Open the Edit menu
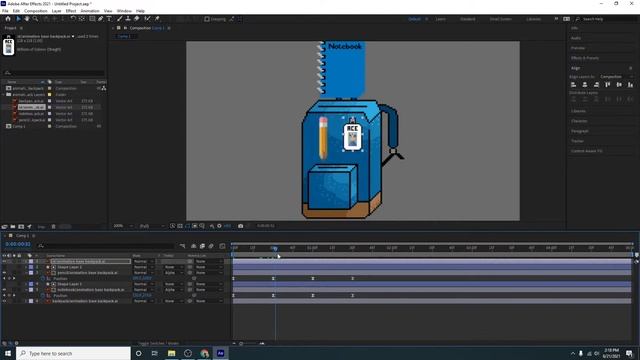 click(16, 11)
